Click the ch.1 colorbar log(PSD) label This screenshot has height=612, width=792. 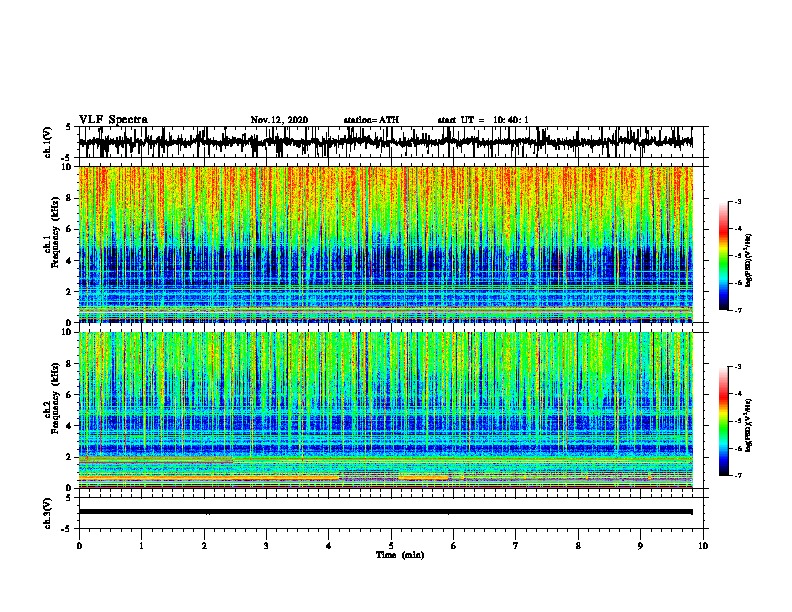[748, 260]
